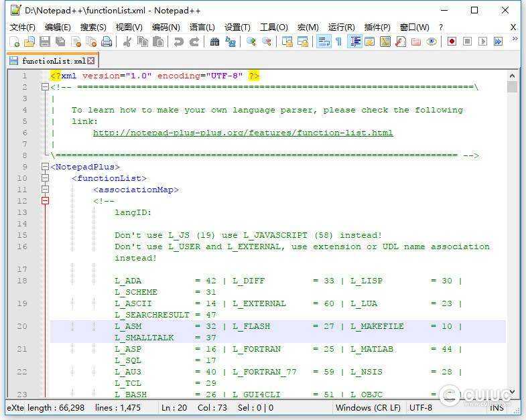Toggle Word Wrap in the toolbar
This screenshot has width=526, height=420.
(x=324, y=42)
